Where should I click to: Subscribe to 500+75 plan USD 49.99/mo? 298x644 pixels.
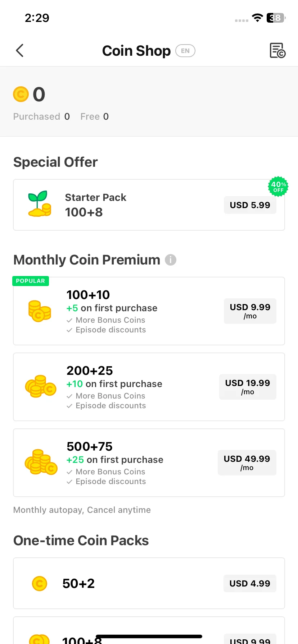pos(247,463)
